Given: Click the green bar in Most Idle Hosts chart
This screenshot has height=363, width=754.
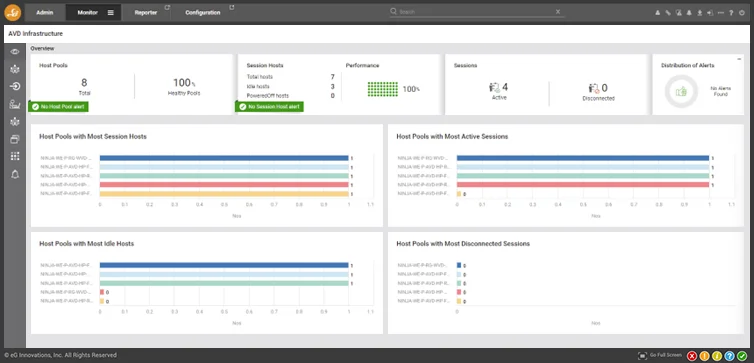Looking at the screenshot, I should 224,283.
